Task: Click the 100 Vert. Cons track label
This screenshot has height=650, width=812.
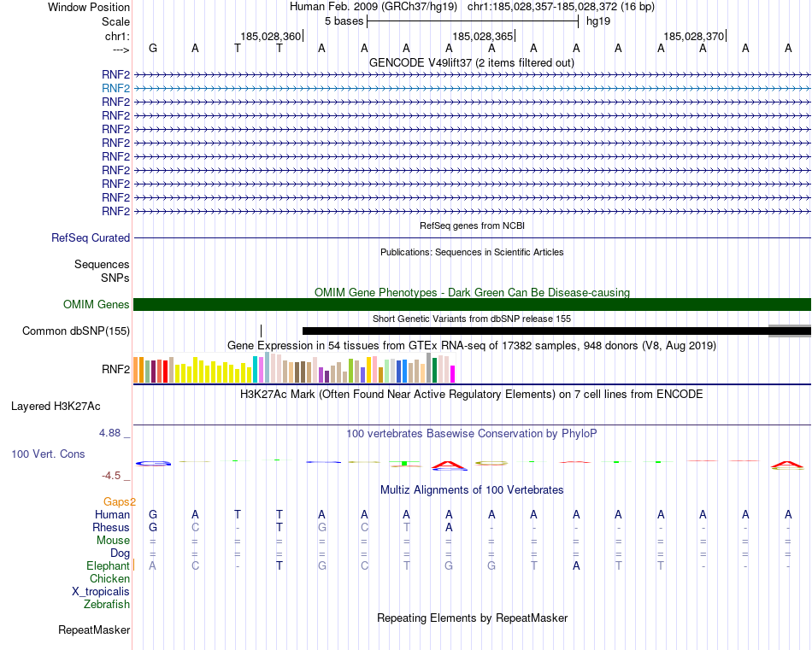Action: [48, 454]
